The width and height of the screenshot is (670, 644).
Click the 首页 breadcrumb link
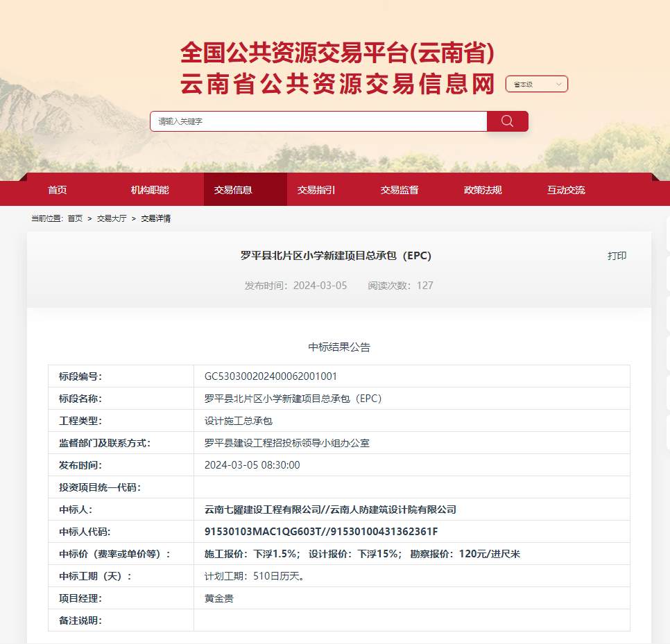point(74,218)
